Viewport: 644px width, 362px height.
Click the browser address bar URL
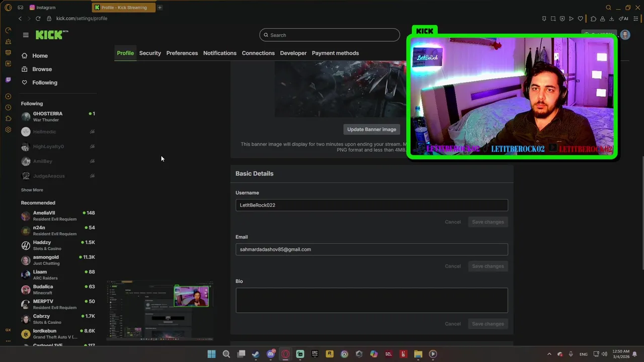pos(82,19)
